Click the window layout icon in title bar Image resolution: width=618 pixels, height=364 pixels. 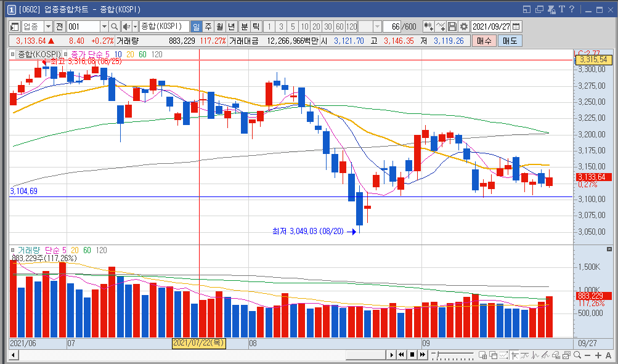[x=527, y=9]
